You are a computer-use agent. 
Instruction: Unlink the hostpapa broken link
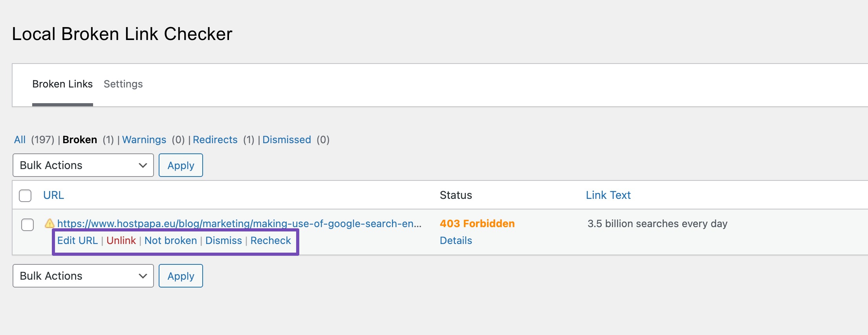click(x=121, y=240)
